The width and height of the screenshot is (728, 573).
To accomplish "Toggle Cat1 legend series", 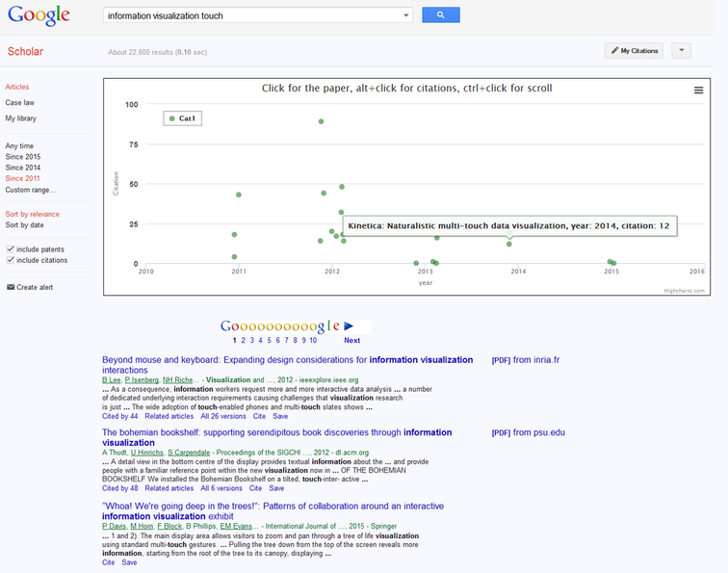I will pyautogui.click(x=182, y=118).
